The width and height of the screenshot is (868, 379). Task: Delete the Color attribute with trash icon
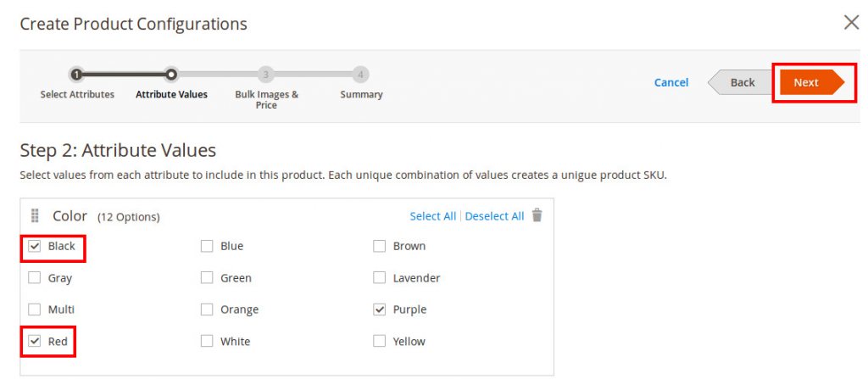pyautogui.click(x=537, y=215)
